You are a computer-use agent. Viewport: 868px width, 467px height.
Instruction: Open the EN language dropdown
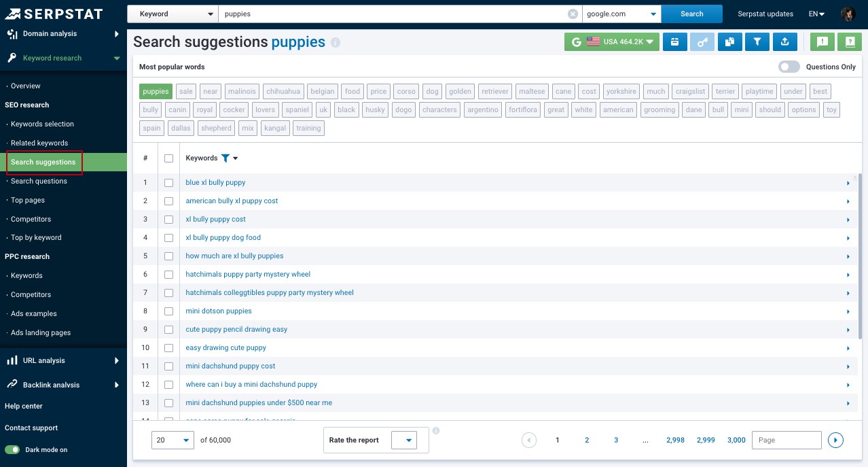(x=817, y=14)
